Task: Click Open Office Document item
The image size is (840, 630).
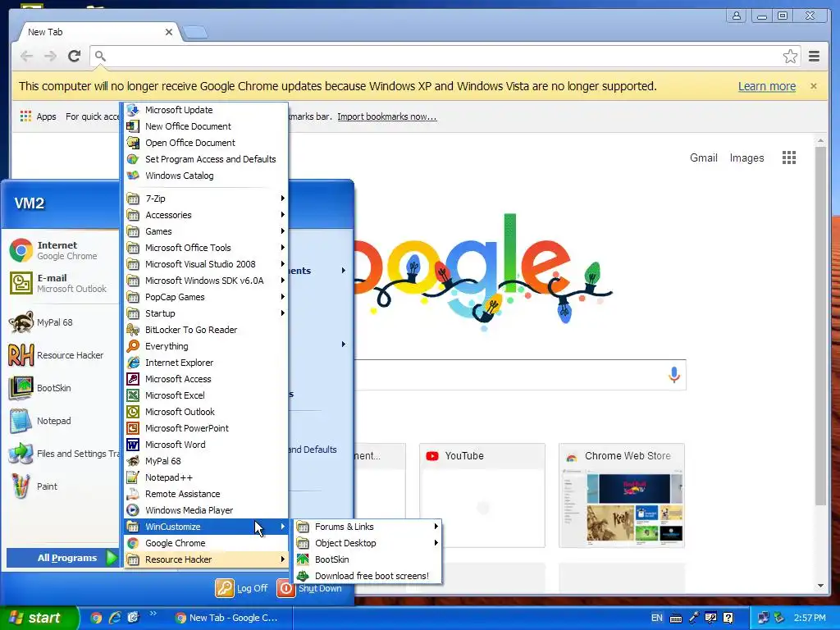Action: pos(206,143)
